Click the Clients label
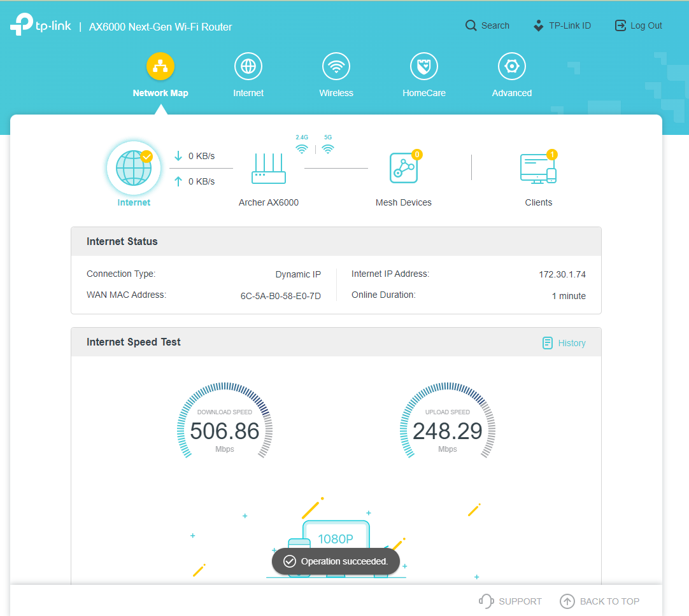 (538, 202)
